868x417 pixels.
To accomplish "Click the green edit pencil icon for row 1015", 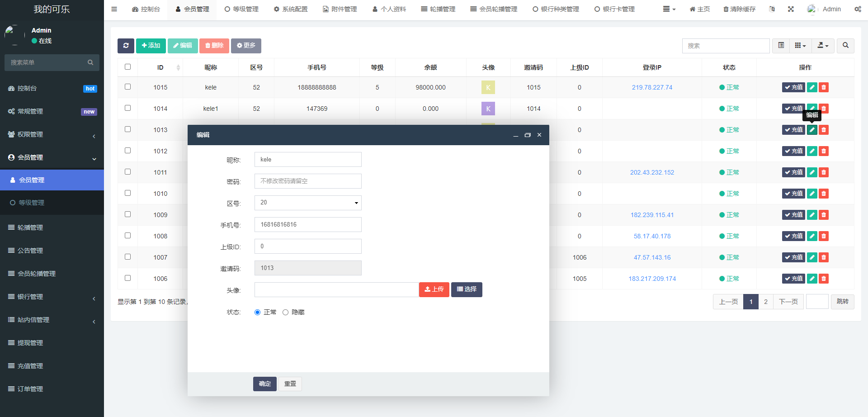I will coord(812,87).
